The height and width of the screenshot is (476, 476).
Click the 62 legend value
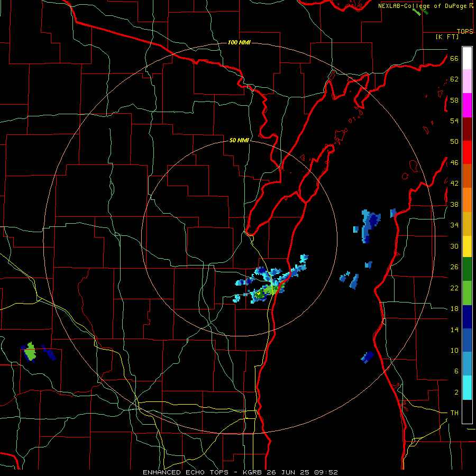point(454,79)
